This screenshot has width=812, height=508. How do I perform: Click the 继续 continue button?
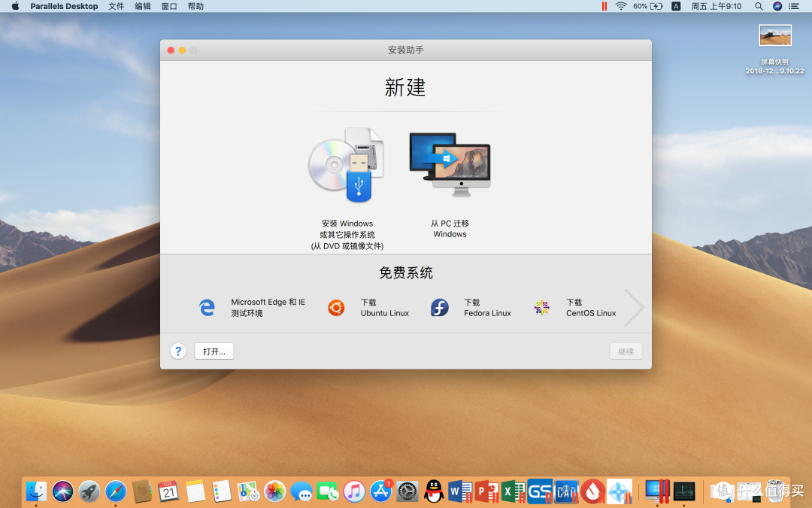(x=626, y=351)
